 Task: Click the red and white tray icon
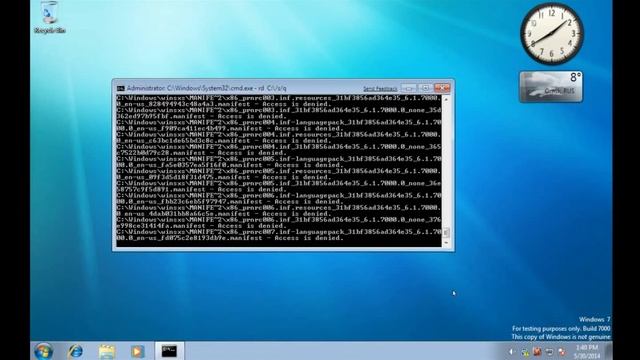562,352
